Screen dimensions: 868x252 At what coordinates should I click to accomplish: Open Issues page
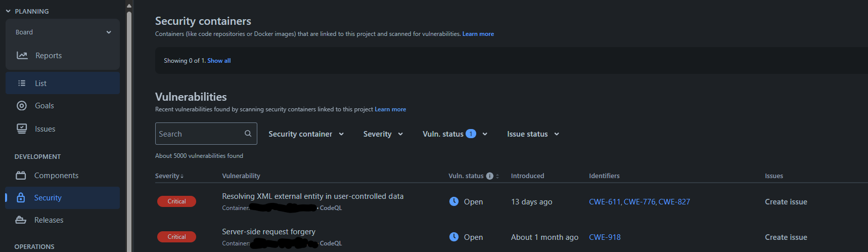pyautogui.click(x=45, y=129)
